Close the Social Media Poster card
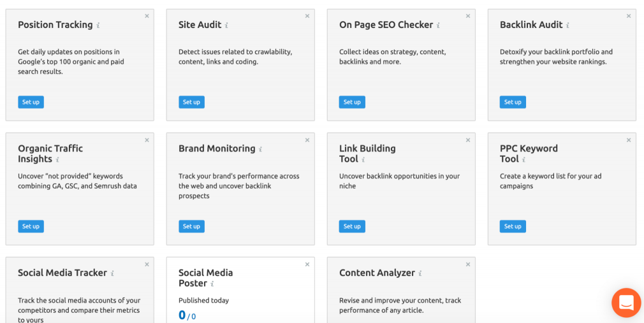Screen dimensions: 644x323 point(308,264)
